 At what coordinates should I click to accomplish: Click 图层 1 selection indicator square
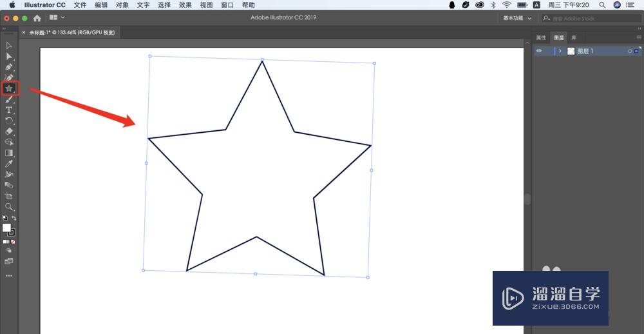point(636,51)
